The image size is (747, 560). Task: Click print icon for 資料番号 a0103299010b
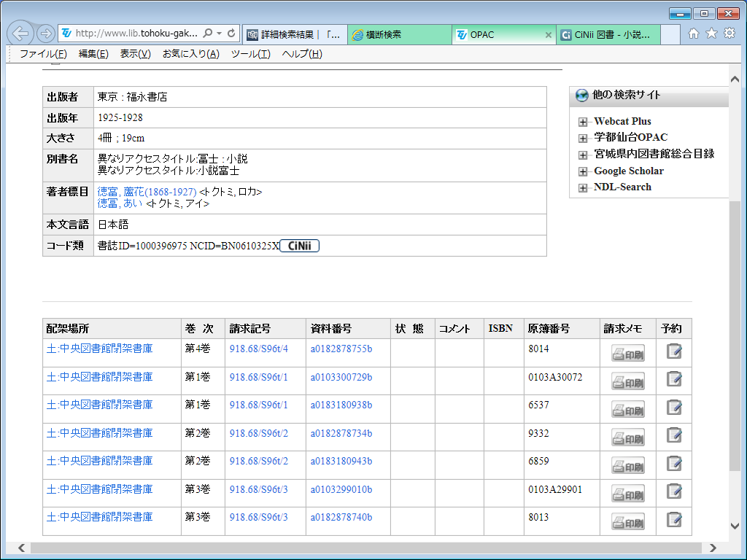[x=628, y=494]
